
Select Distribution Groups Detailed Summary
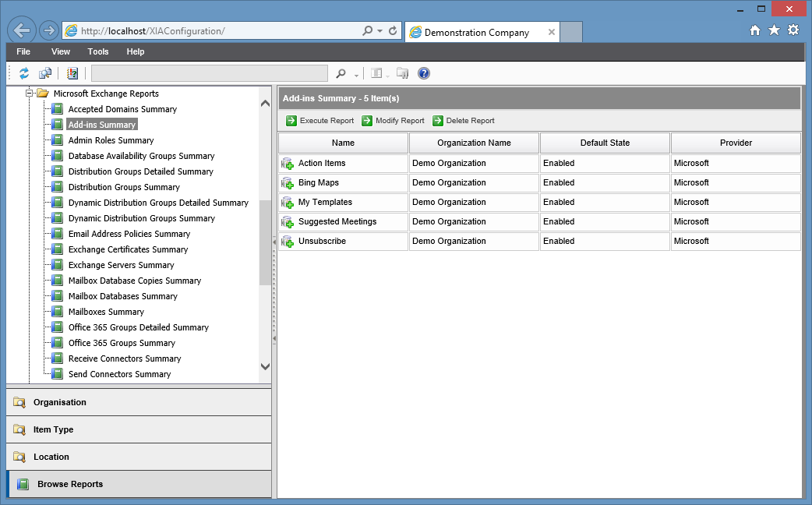pos(141,171)
